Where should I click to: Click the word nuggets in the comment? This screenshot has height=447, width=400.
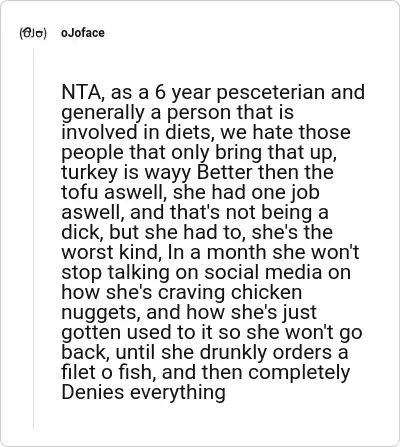click(x=101, y=312)
